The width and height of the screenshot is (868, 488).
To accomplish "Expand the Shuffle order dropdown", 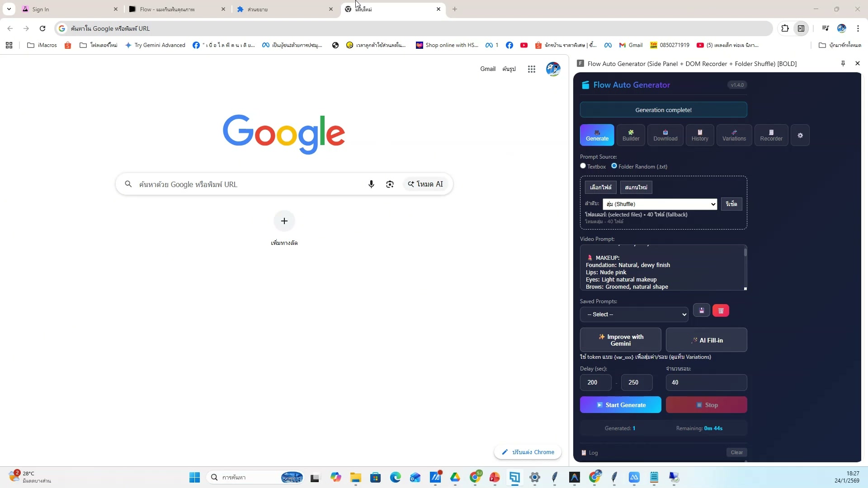I will click(660, 204).
